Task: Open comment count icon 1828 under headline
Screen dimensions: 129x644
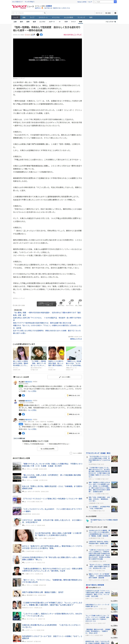Action: (27, 35)
